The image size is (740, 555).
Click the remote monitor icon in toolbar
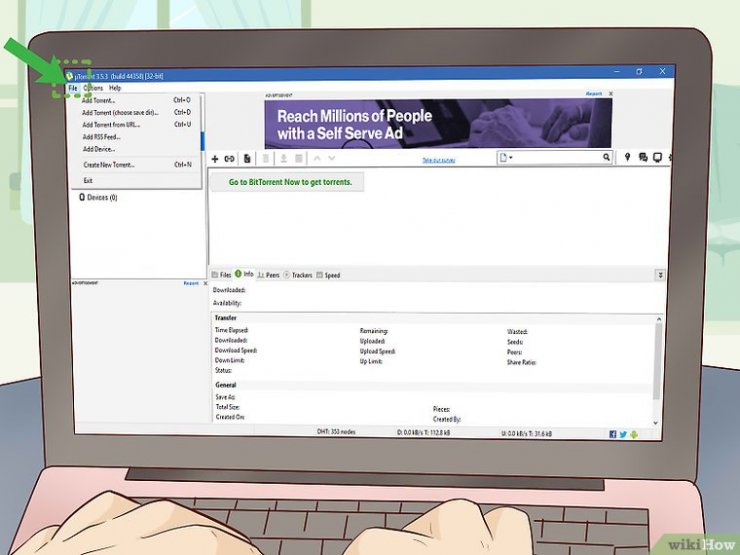pos(657,157)
